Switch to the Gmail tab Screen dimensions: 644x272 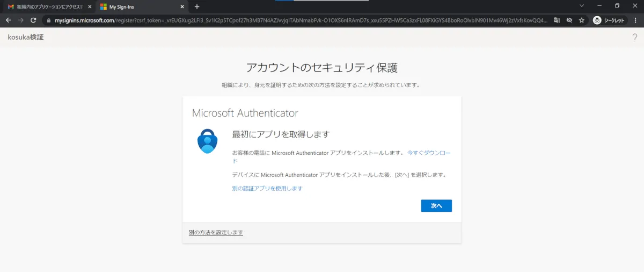[46, 7]
